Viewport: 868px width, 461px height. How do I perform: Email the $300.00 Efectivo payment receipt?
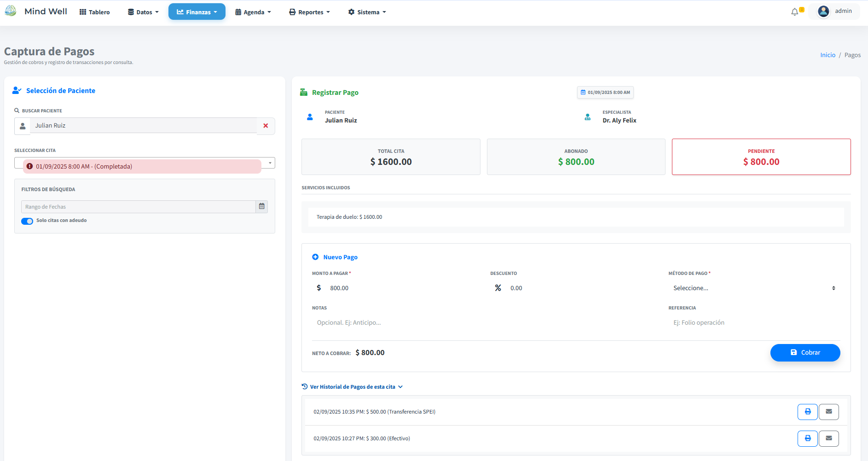point(828,438)
